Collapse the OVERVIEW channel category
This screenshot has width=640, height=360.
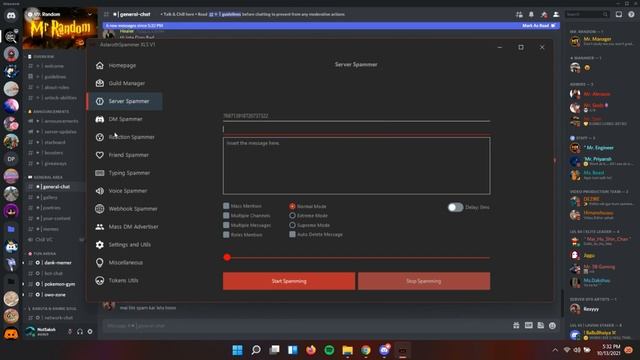pos(43,56)
